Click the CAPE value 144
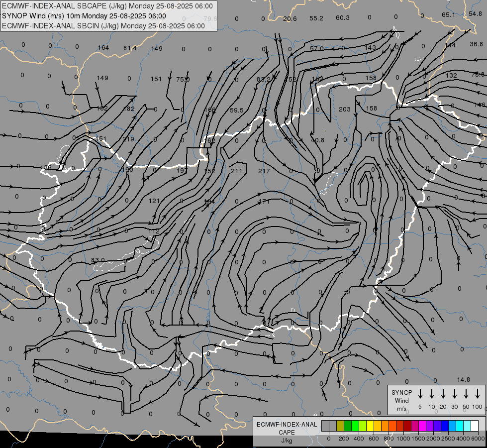The image size is (487, 448). coord(450,45)
